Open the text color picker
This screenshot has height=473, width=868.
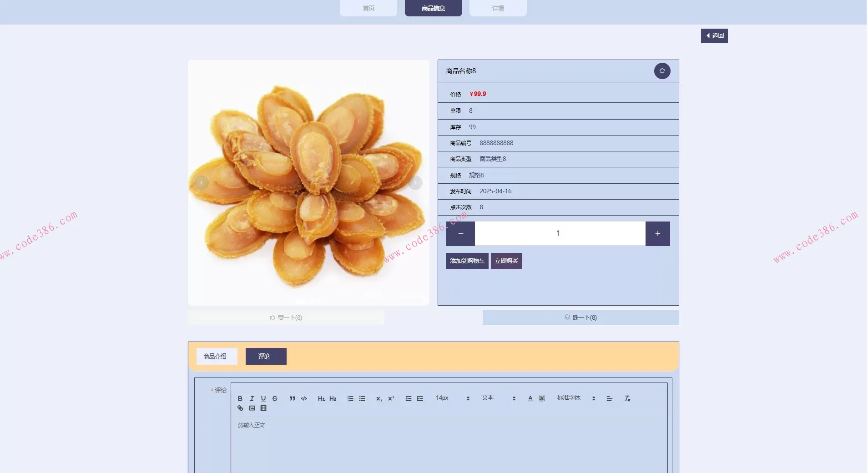[x=530, y=398]
